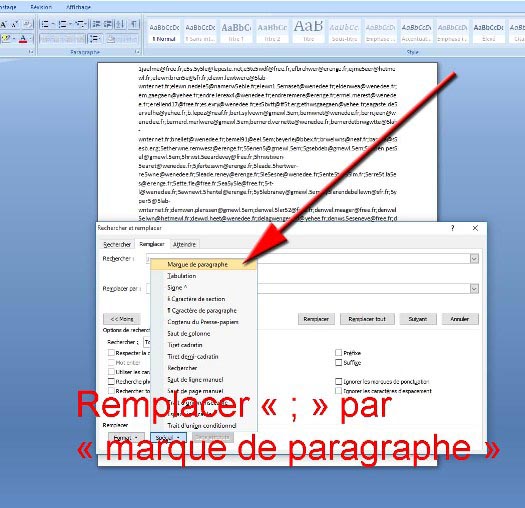Enable the Suffixe checkbox
This screenshot has height=508, width=525.
(x=339, y=362)
